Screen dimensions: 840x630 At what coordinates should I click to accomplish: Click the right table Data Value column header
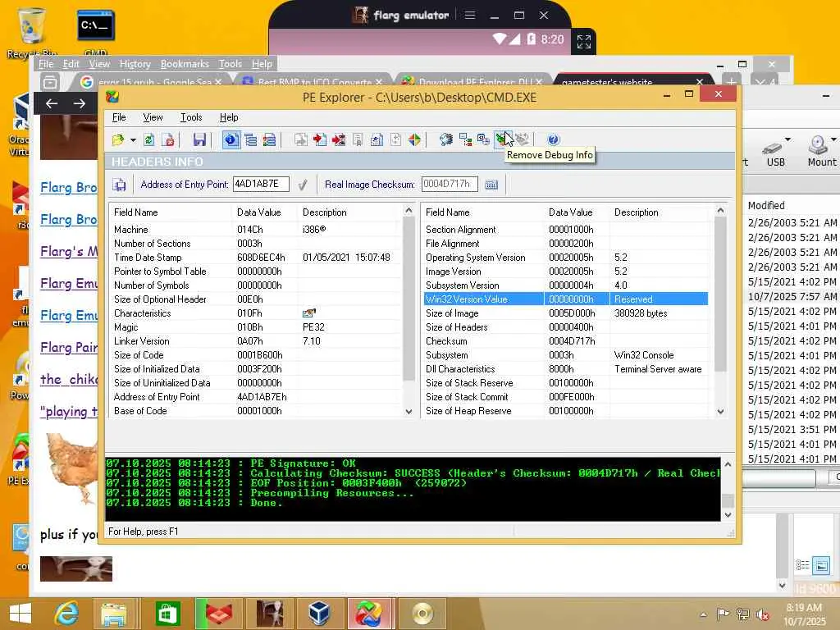tap(577, 212)
